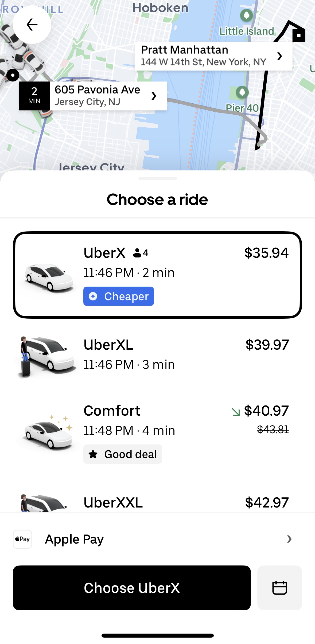The height and width of the screenshot is (644, 315).
Task: Open the schedule ride calendar icon
Action: coord(279,588)
